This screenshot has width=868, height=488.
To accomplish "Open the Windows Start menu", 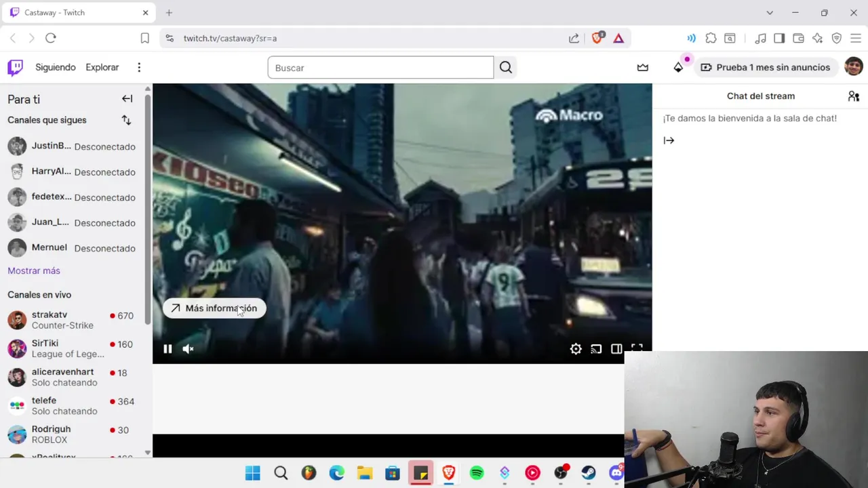I will [x=252, y=473].
